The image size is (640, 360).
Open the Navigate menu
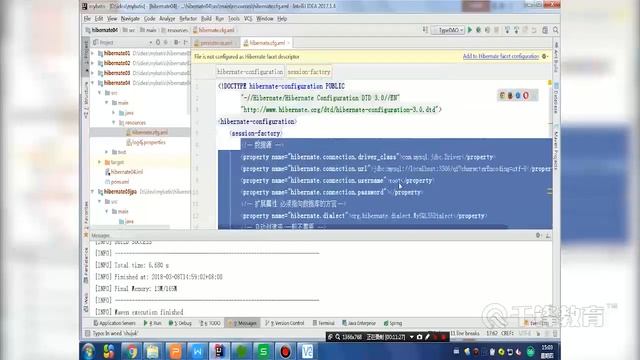pos(130,19)
